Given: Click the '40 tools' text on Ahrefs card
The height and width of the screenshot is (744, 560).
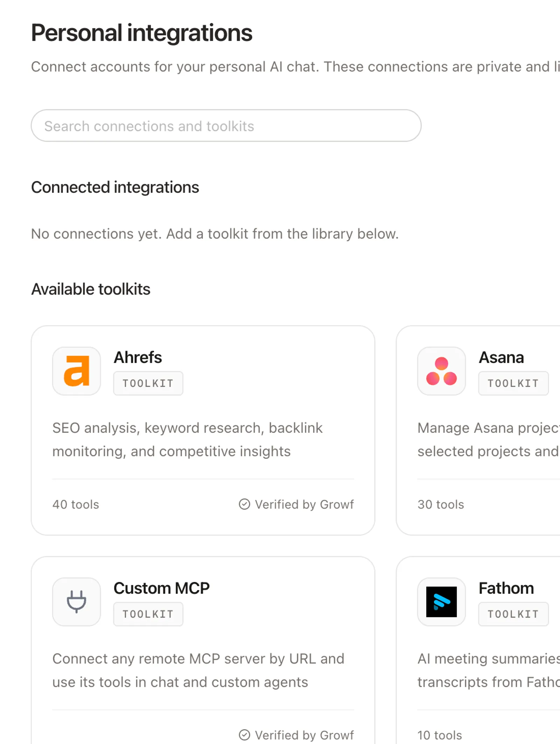Looking at the screenshot, I should 76,504.
